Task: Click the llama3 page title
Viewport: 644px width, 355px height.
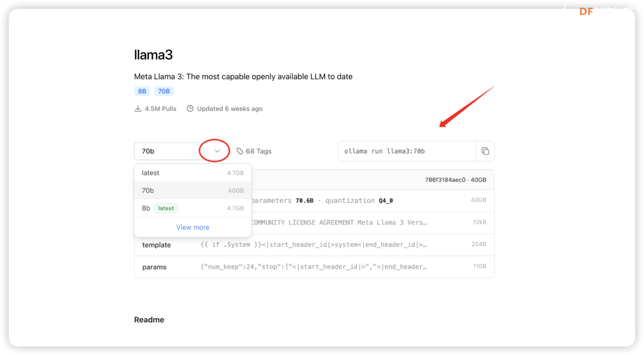Action: 153,55
